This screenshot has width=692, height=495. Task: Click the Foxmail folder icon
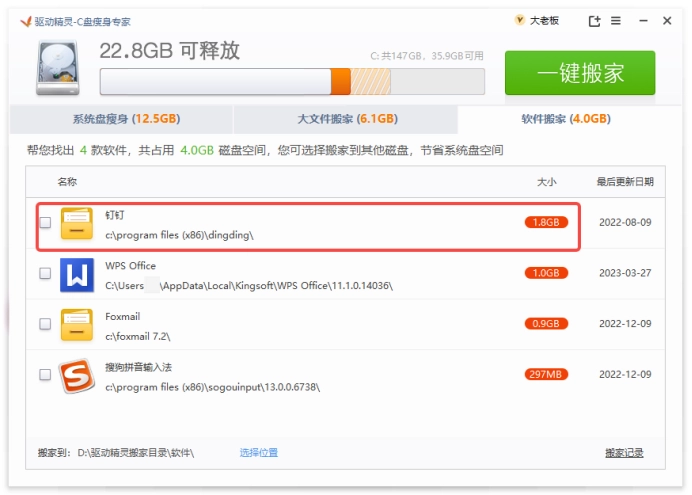(76, 324)
